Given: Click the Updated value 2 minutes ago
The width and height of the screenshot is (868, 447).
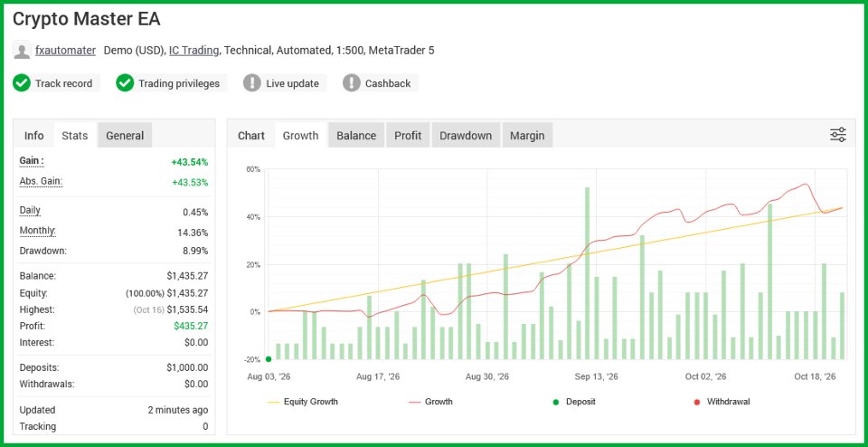Looking at the screenshot, I should (x=178, y=410).
